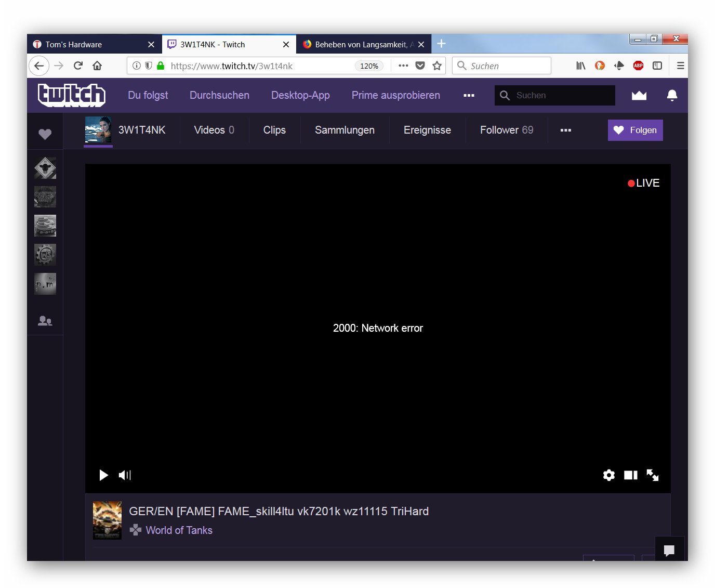Image resolution: width=715 pixels, height=588 pixels.
Task: Expand the channel bar more options
Action: [566, 130]
